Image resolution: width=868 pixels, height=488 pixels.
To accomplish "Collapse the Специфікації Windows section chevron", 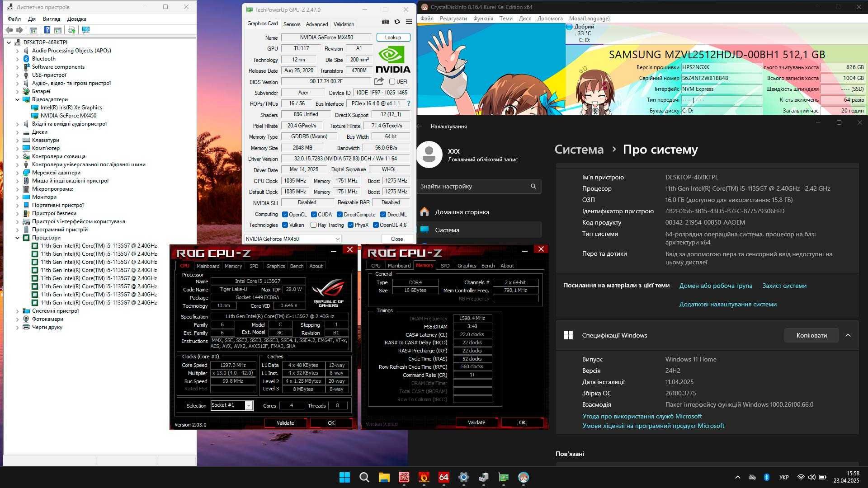I will (848, 335).
